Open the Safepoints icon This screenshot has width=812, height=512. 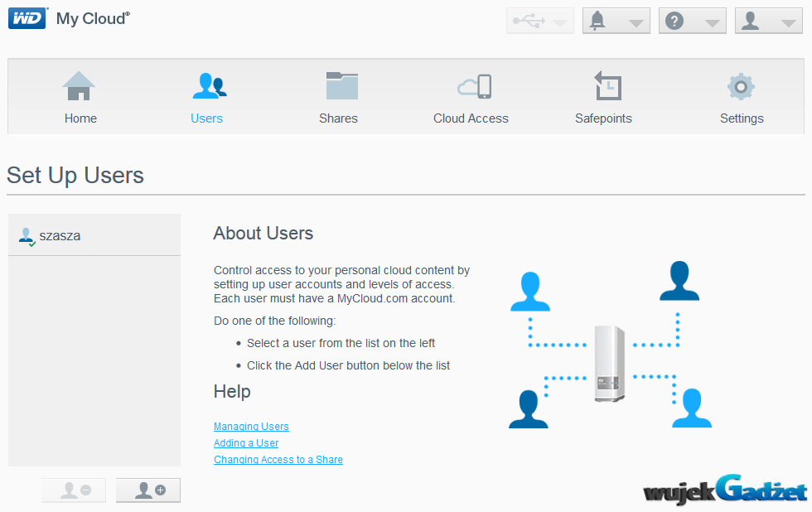pyautogui.click(x=607, y=86)
